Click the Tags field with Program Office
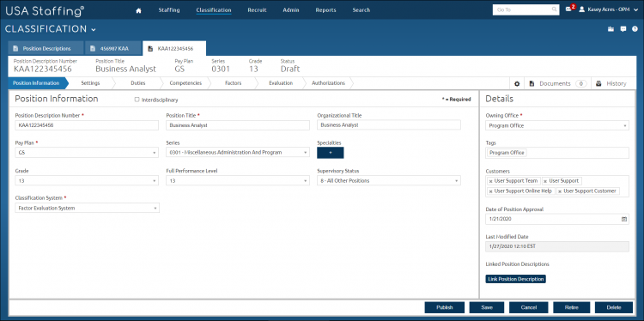This screenshot has width=644, height=321. tap(557, 153)
